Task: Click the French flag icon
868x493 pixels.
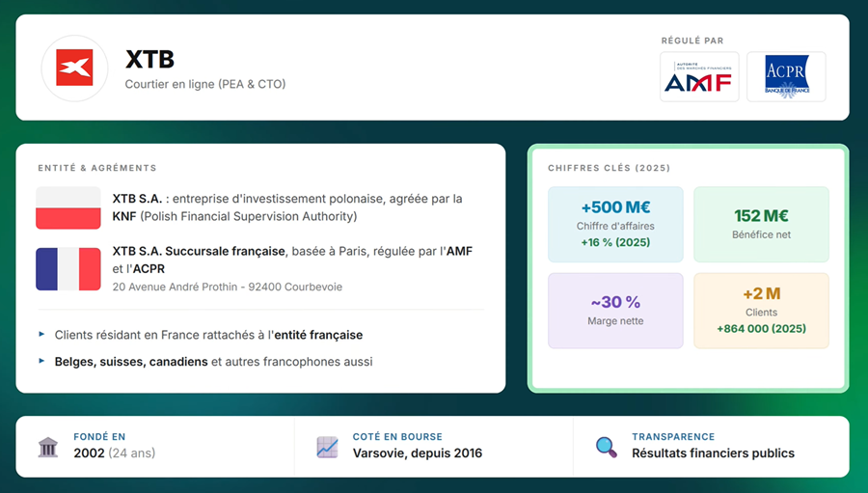Action: [x=68, y=268]
